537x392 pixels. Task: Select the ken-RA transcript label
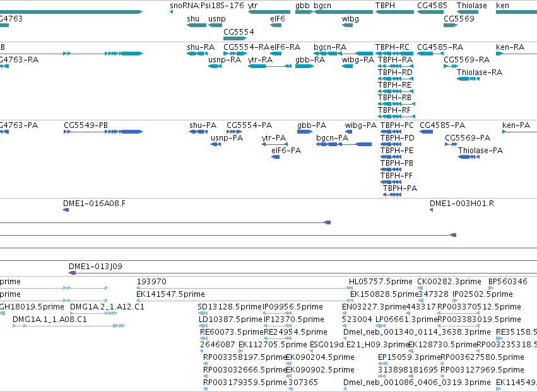[510, 47]
